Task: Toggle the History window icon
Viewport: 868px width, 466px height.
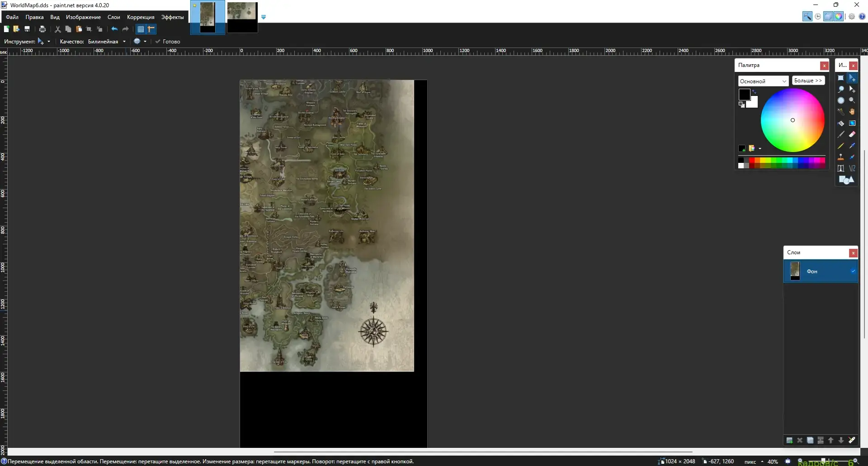Action: 818,17
